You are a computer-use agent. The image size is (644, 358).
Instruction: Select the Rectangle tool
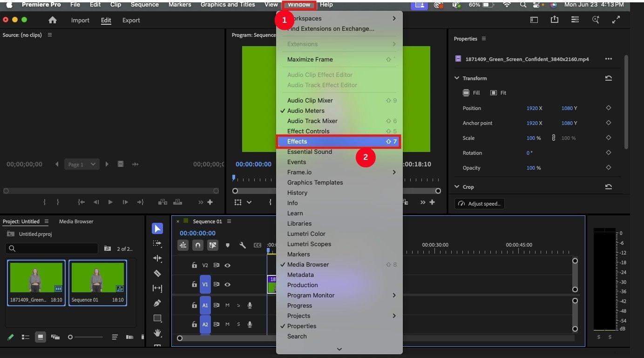pos(157,318)
